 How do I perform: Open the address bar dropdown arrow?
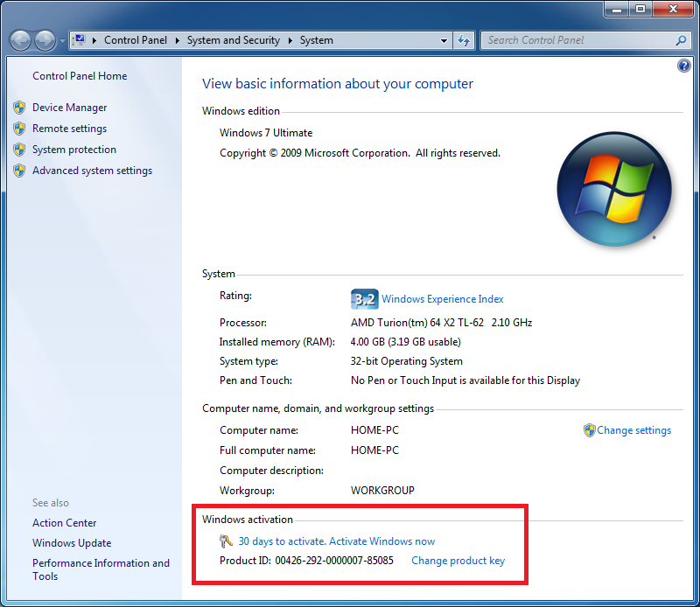pyautogui.click(x=442, y=40)
